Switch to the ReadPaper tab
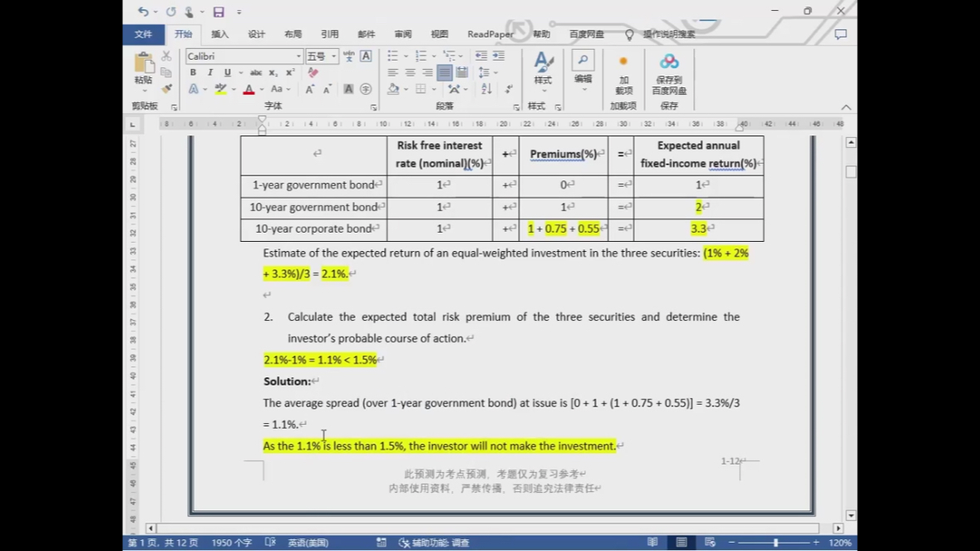 tap(490, 34)
